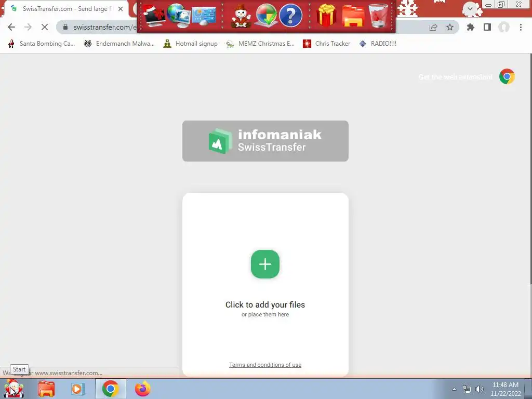Click the orange folder dock icon
Screen dimensions: 532x399
353,16
